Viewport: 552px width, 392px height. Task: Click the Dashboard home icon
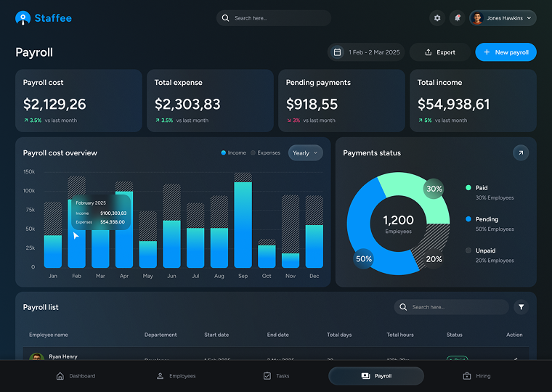[x=60, y=376]
